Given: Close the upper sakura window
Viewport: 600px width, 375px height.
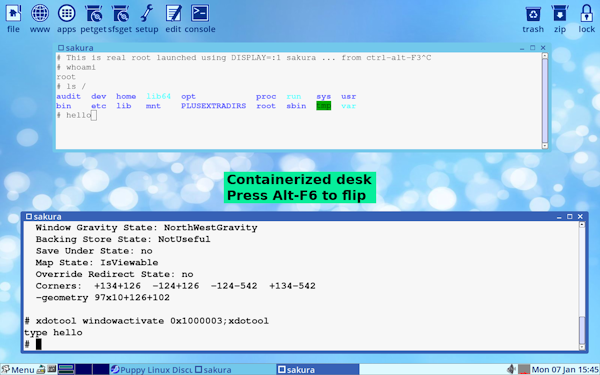Looking at the screenshot, I should click(543, 48).
